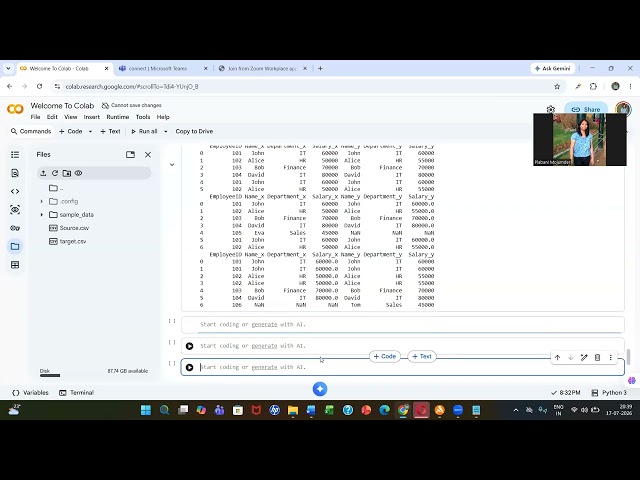Expand the sample_data folder
This screenshot has width=640, height=480.
(x=42, y=215)
